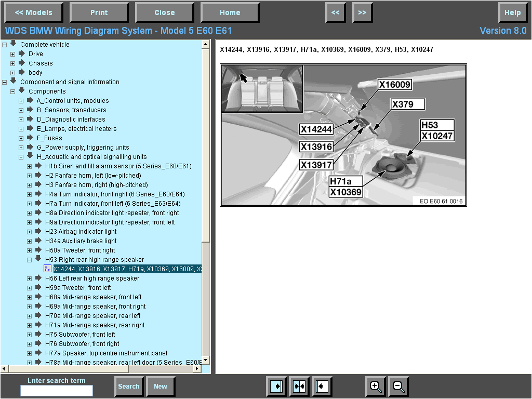Expand the A_Control units, modules node
The width and height of the screenshot is (532, 399).
21,101
